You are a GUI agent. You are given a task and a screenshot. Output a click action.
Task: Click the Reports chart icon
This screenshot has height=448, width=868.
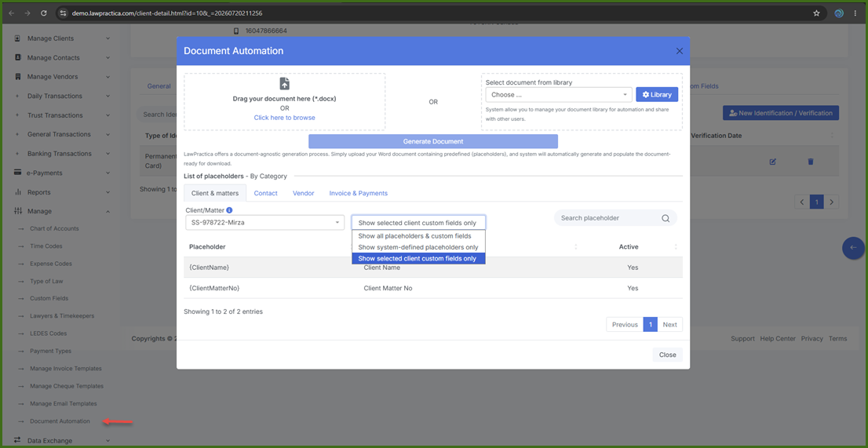tap(18, 192)
